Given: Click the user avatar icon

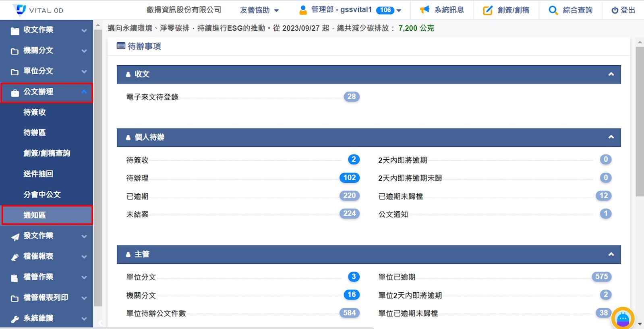Looking at the screenshot, I should pos(303,10).
